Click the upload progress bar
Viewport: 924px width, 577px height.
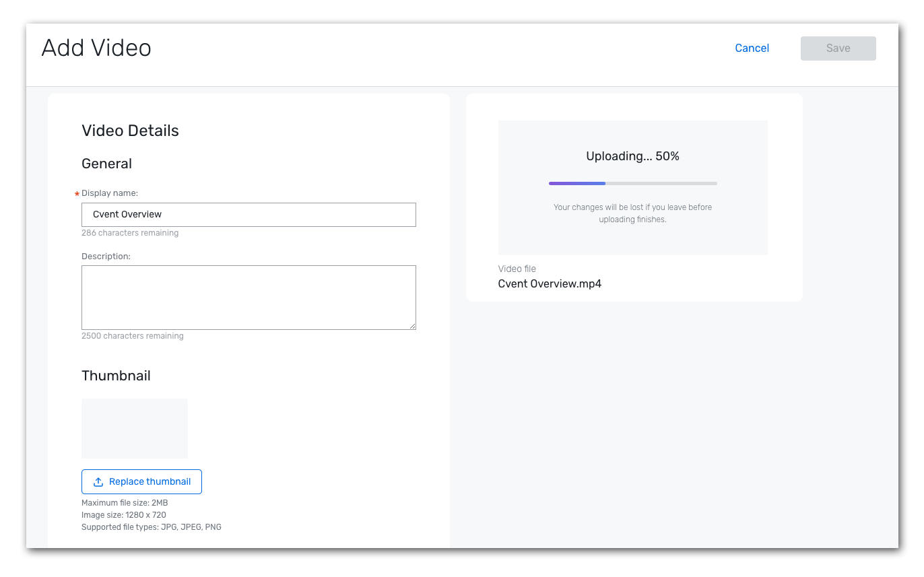632,183
